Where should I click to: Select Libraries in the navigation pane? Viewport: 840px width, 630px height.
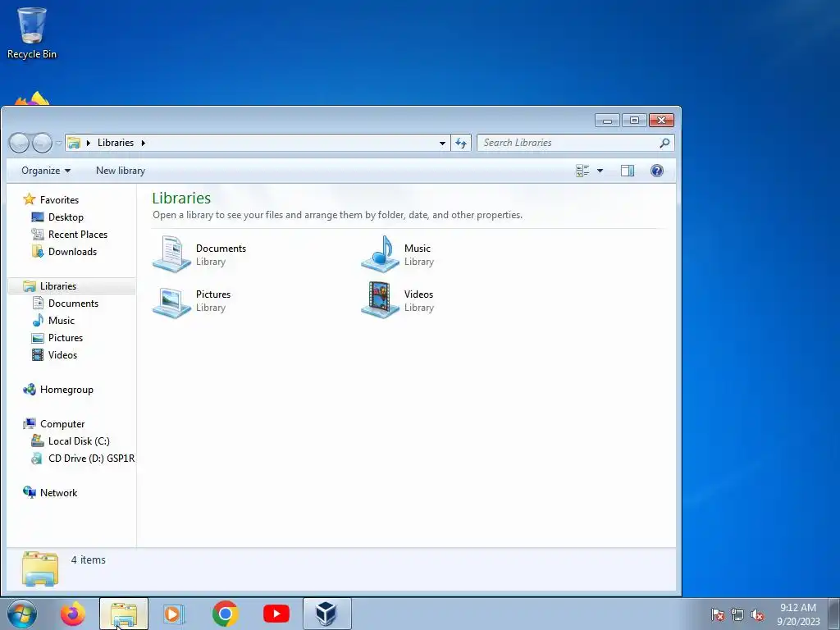click(58, 286)
